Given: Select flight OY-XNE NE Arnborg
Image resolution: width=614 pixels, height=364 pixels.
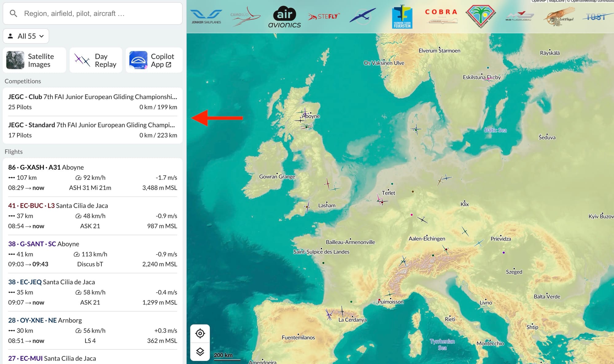Looking at the screenshot, I should point(93,330).
